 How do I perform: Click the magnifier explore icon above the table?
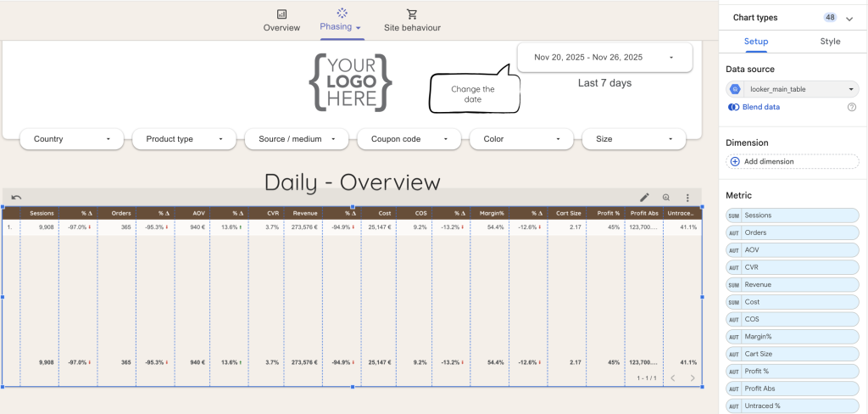click(x=666, y=197)
